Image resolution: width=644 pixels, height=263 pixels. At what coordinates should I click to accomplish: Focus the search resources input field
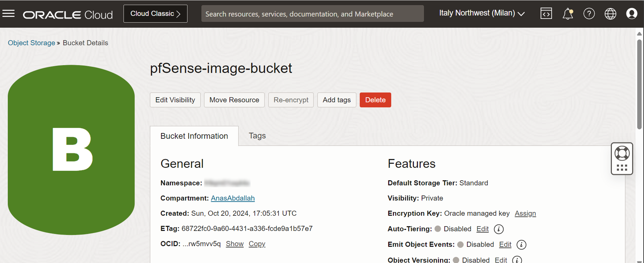point(312,14)
